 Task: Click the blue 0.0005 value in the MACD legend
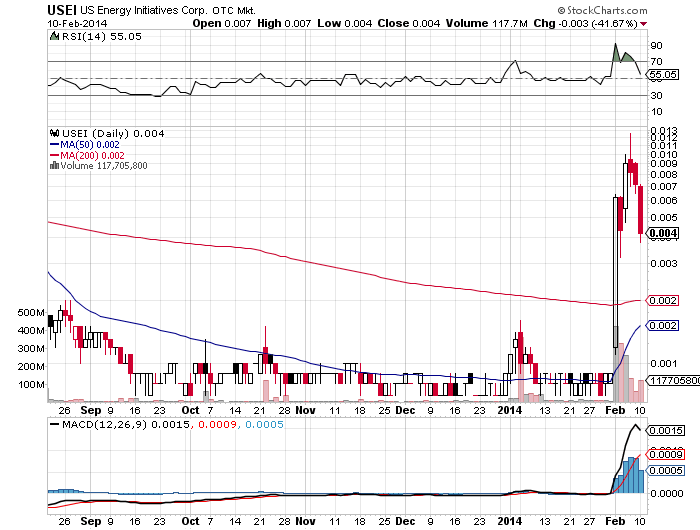pyautogui.click(x=264, y=424)
